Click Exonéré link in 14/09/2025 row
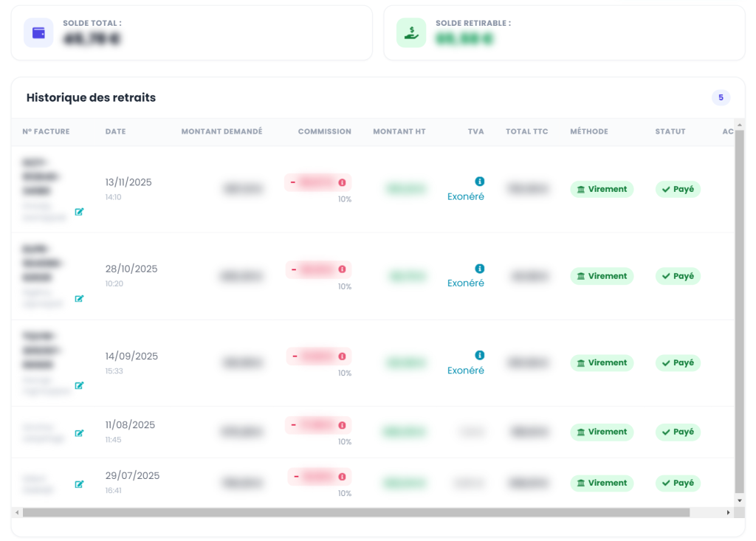 pos(465,371)
